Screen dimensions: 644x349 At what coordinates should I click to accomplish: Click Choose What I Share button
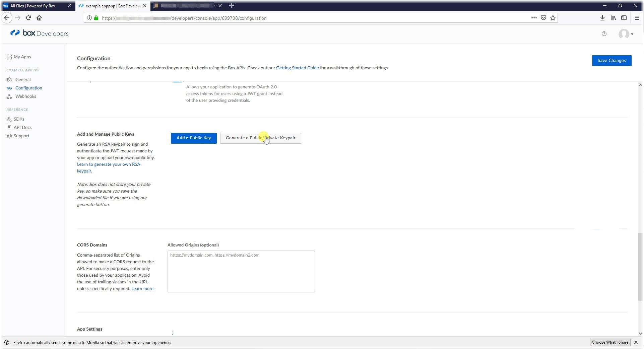coord(610,342)
